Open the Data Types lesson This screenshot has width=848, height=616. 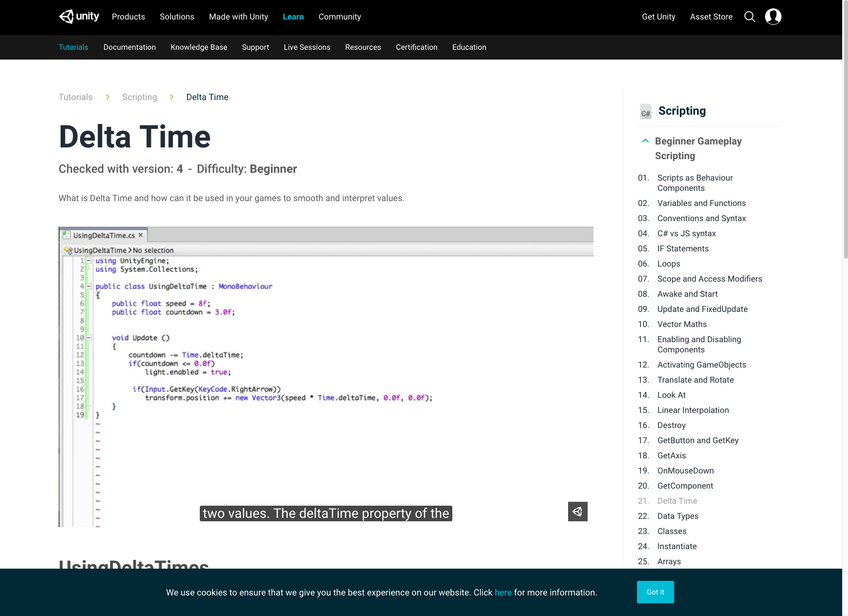pyautogui.click(x=678, y=516)
